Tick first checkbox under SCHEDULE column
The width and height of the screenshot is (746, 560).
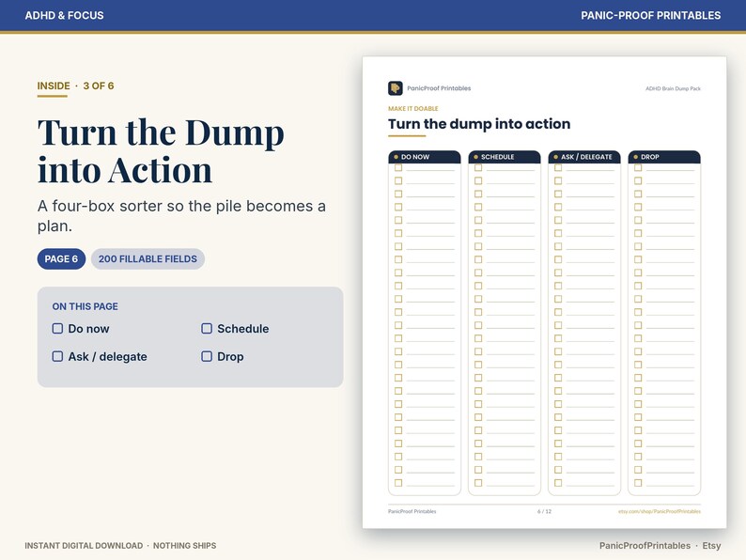pos(478,167)
